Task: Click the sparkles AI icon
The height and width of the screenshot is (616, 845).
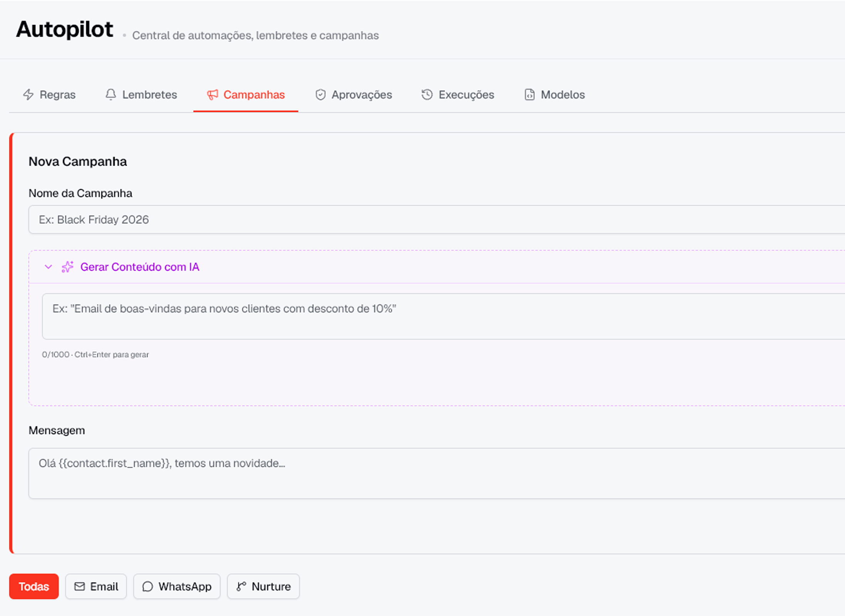Action: [x=68, y=267]
